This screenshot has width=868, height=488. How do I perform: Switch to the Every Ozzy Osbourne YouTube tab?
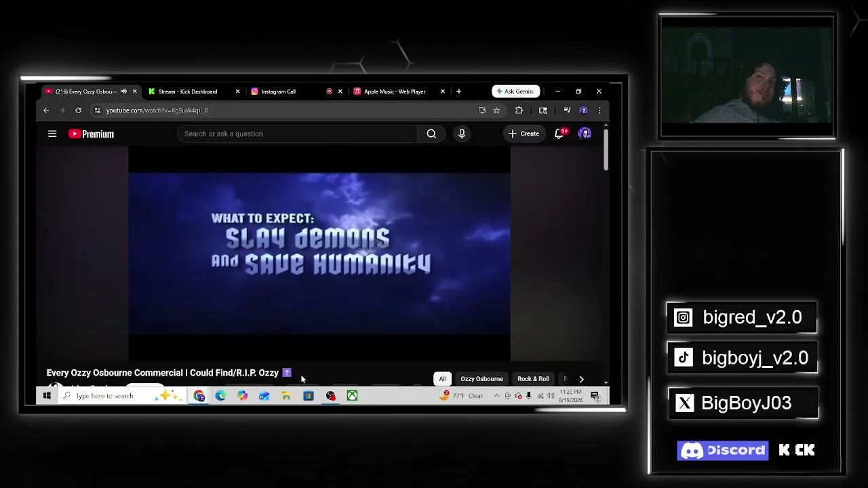point(85,91)
